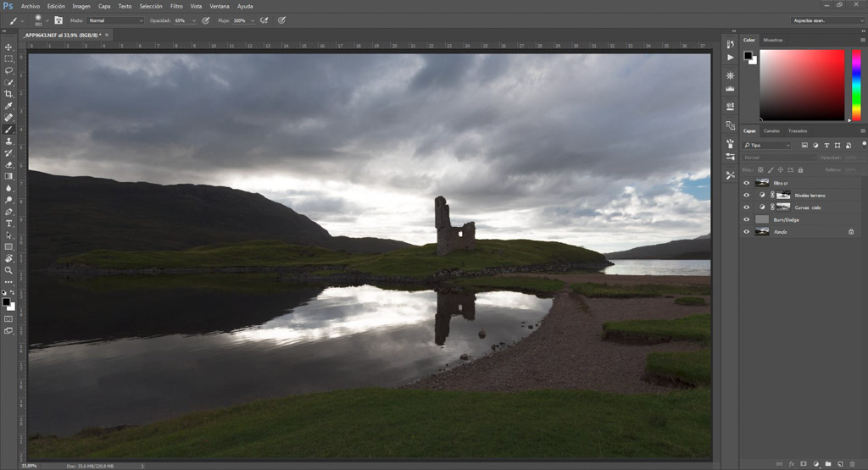This screenshot has height=470, width=868.
Task: Open the brush settings panel icon
Action: point(58,19)
